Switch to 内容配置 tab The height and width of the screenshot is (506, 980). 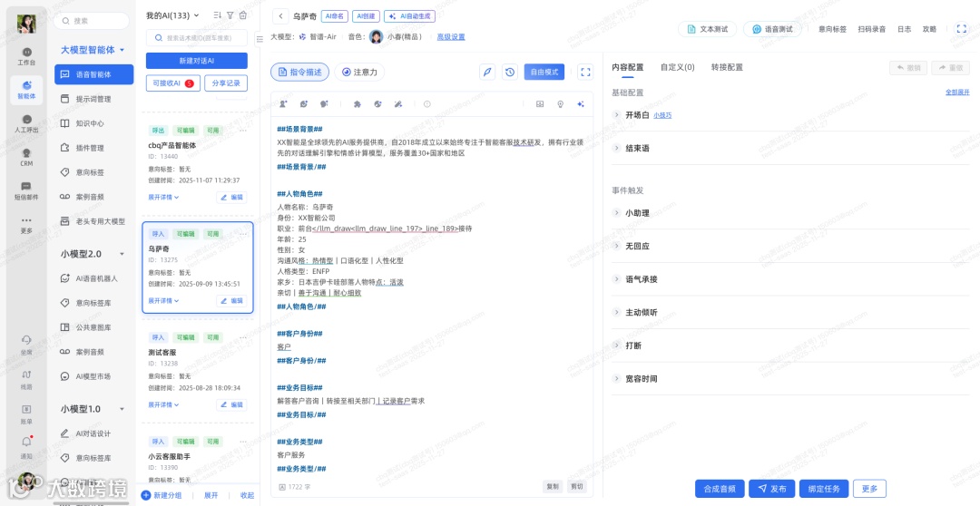(628, 67)
